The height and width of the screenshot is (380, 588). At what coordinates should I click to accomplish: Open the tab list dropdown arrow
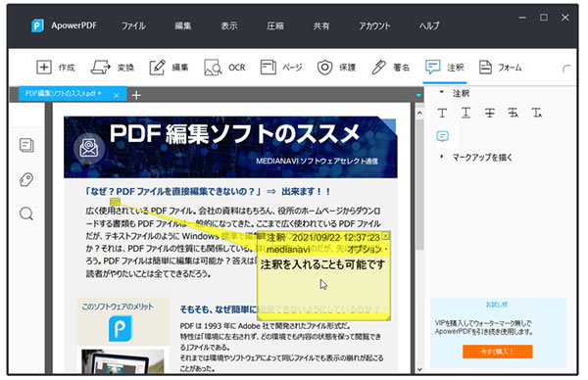tap(418, 96)
